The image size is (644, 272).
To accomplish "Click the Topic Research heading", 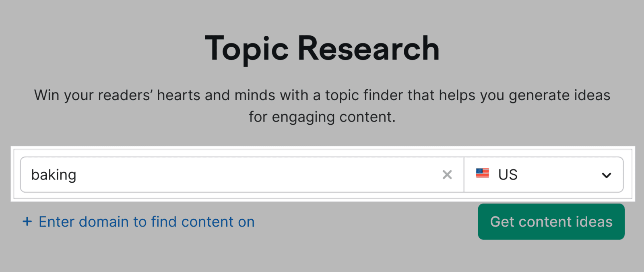I will tap(322, 48).
